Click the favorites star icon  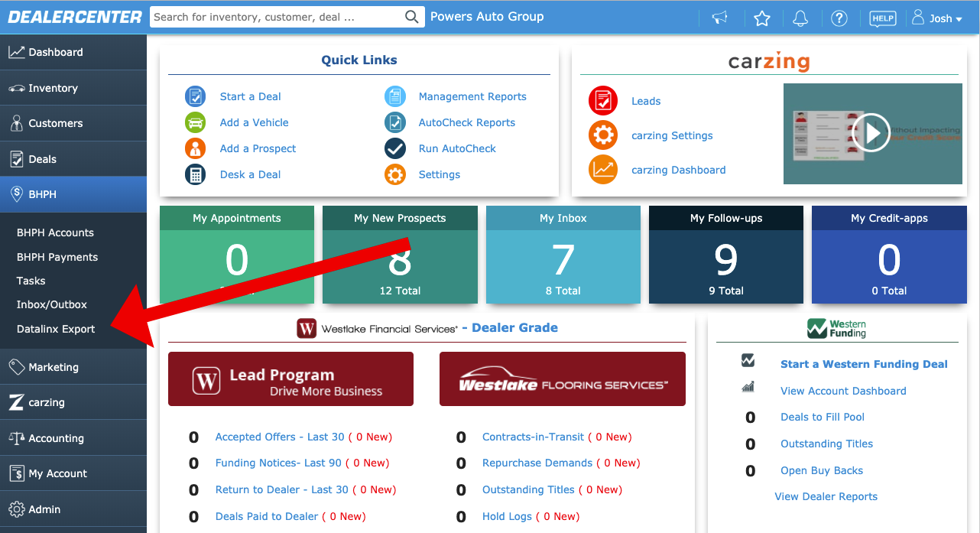[762, 18]
